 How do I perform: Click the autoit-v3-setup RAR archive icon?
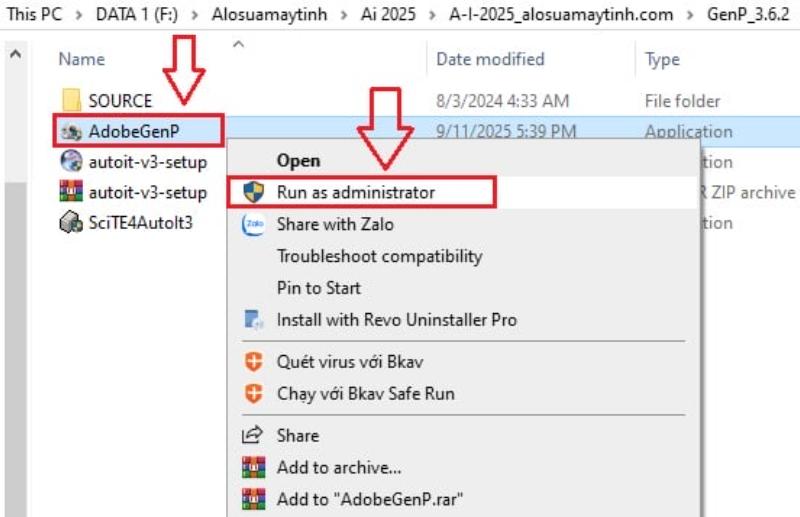(71, 192)
